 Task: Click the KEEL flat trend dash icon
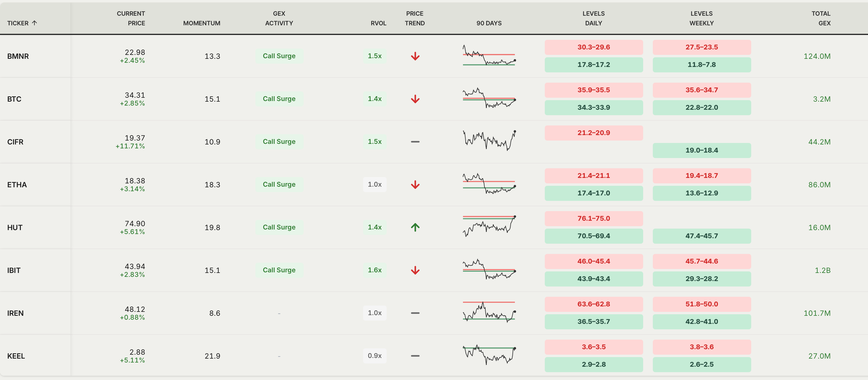coord(415,356)
